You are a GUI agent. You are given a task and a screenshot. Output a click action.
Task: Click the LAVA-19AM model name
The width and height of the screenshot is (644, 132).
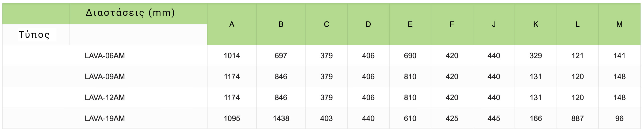[x=105, y=119]
